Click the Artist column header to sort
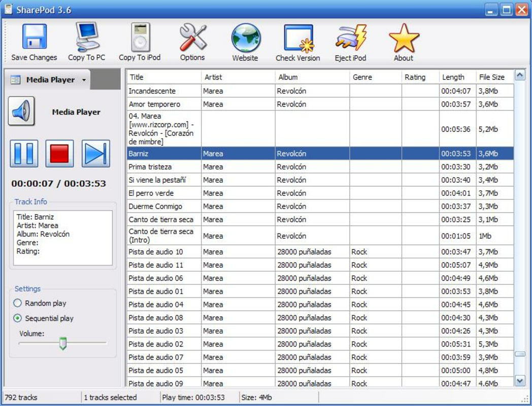Viewport: 532px width, 406px height. 213,77
